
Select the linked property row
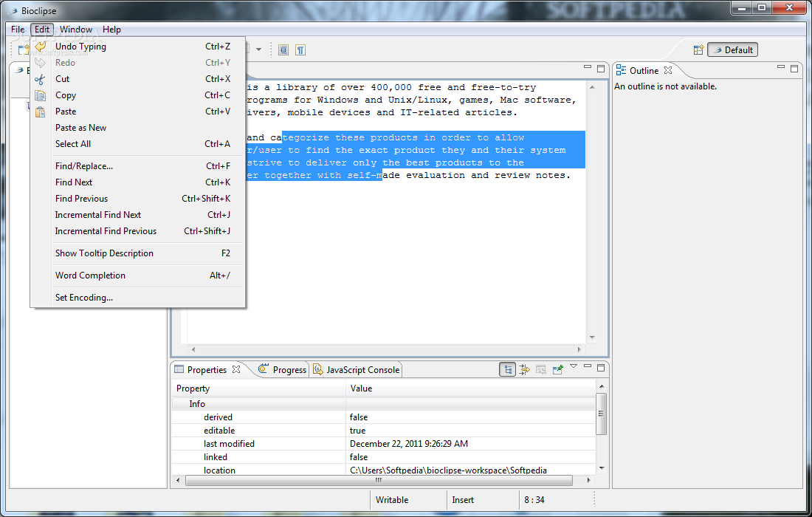pos(383,457)
